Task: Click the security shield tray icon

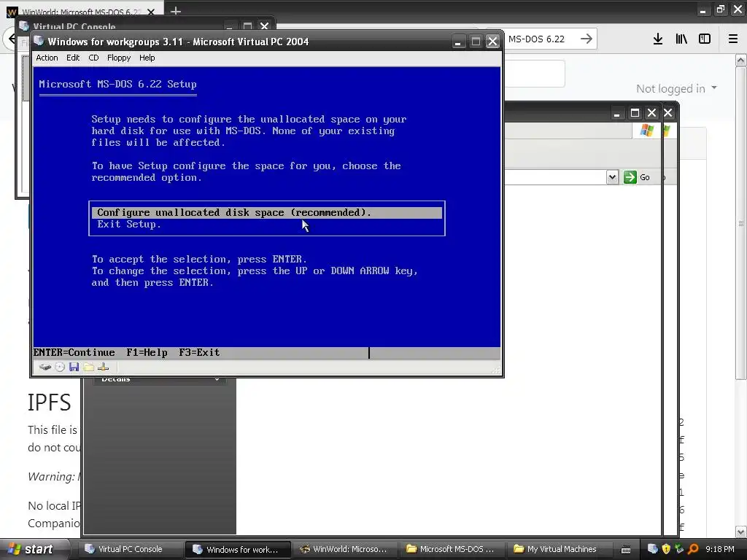Action: pos(666,549)
